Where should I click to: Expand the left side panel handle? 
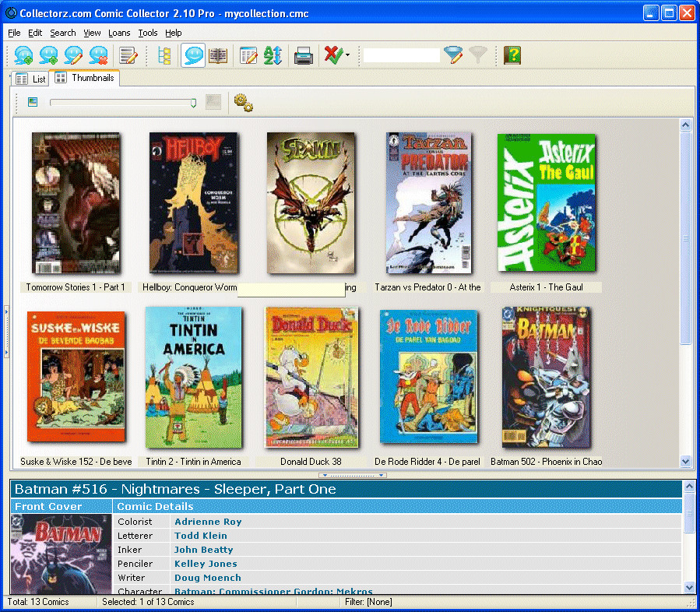pos(6,331)
